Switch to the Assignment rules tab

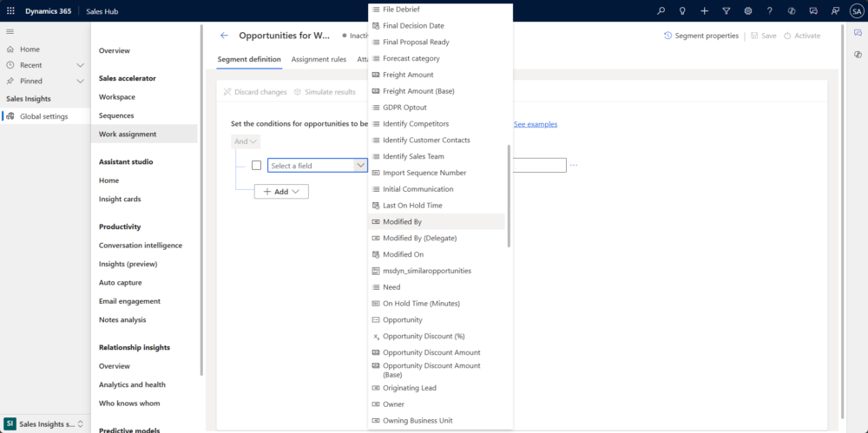click(319, 59)
